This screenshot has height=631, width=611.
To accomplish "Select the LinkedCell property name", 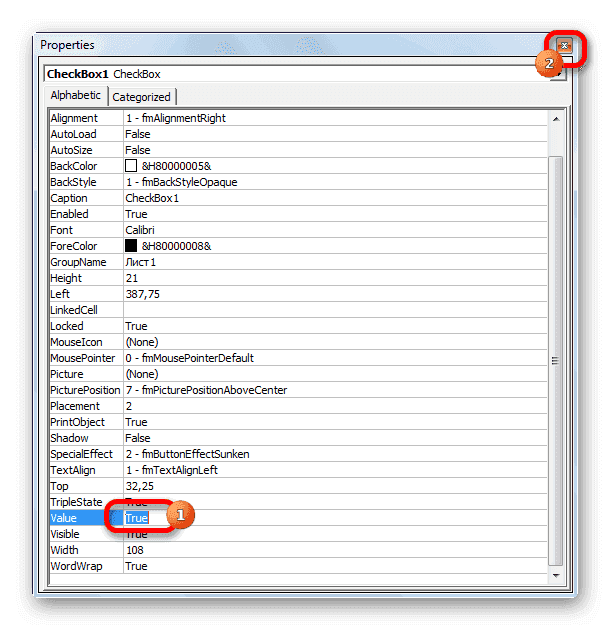I will pos(74,310).
